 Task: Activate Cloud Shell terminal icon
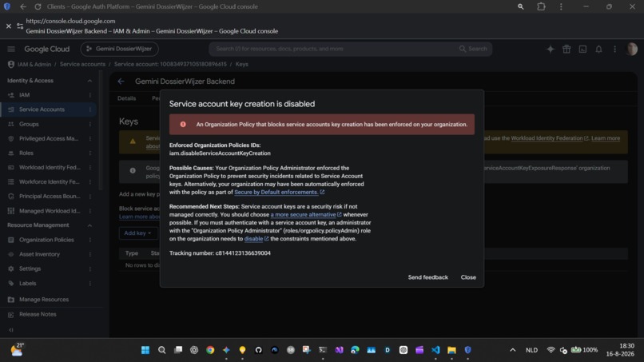(582, 50)
